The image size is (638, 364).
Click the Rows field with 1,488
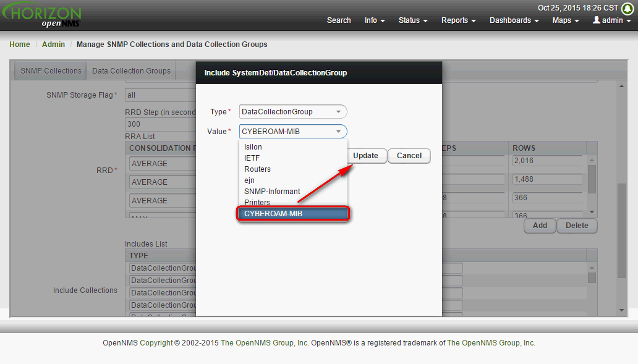[x=548, y=179]
